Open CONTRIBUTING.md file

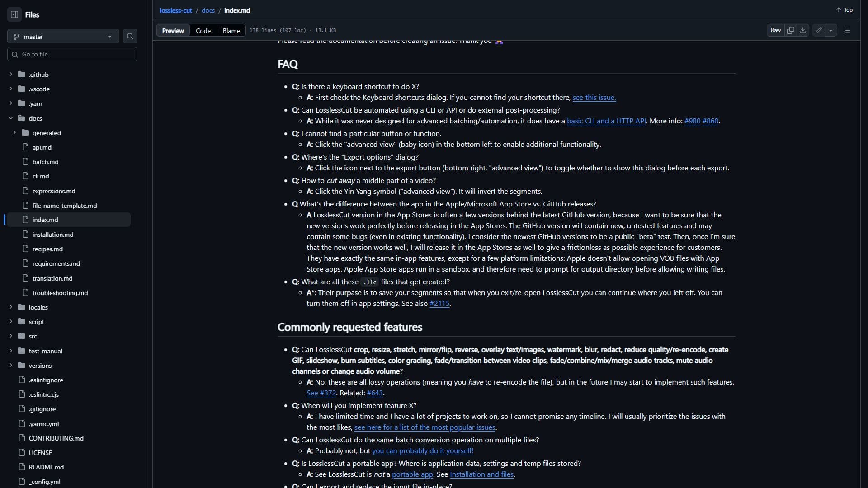[56, 438]
